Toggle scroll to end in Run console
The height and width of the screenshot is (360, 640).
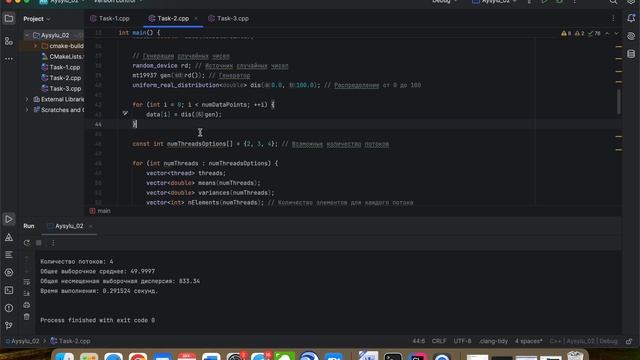(x=27, y=293)
